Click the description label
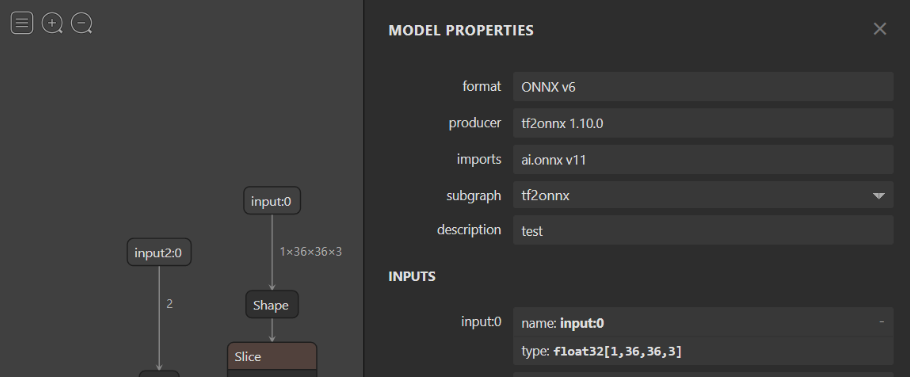Viewport: 910px width, 377px height. tap(469, 230)
